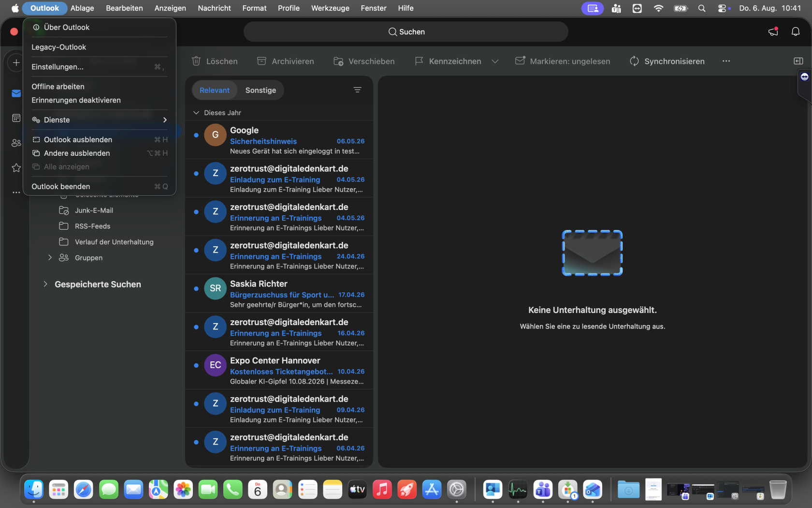This screenshot has width=812, height=508.
Task: Open Control Center in the menu bar
Action: [x=723, y=8]
